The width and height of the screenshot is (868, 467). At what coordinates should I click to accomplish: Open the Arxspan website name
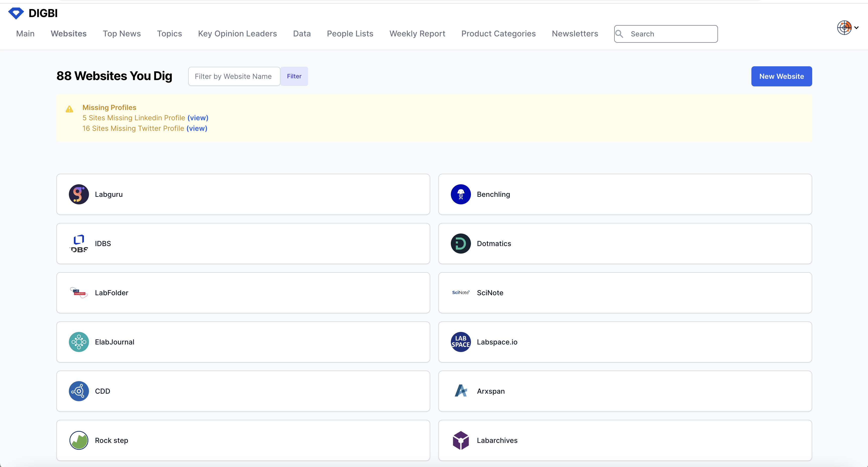tap(491, 391)
